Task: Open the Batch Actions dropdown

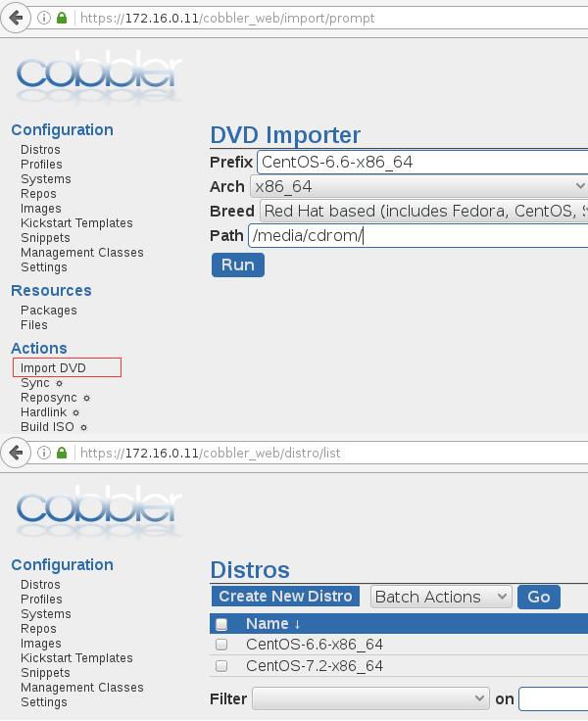Action: (x=441, y=597)
